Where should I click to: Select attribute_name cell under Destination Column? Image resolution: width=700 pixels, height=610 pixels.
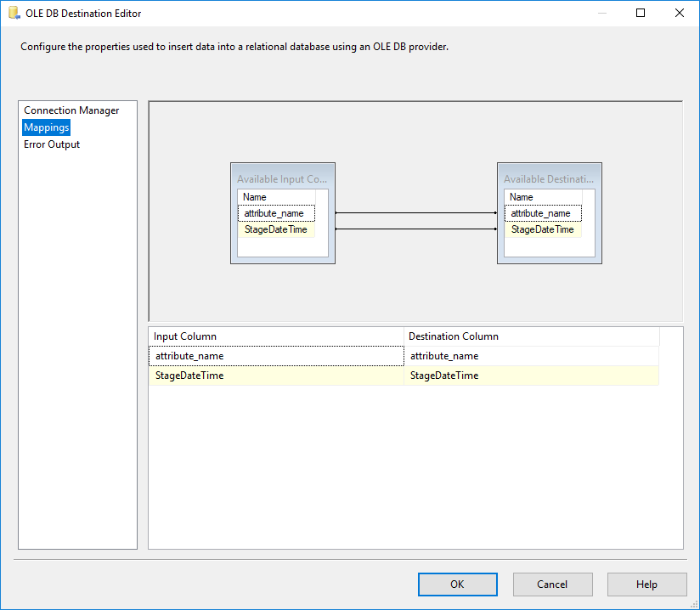tap(531, 356)
